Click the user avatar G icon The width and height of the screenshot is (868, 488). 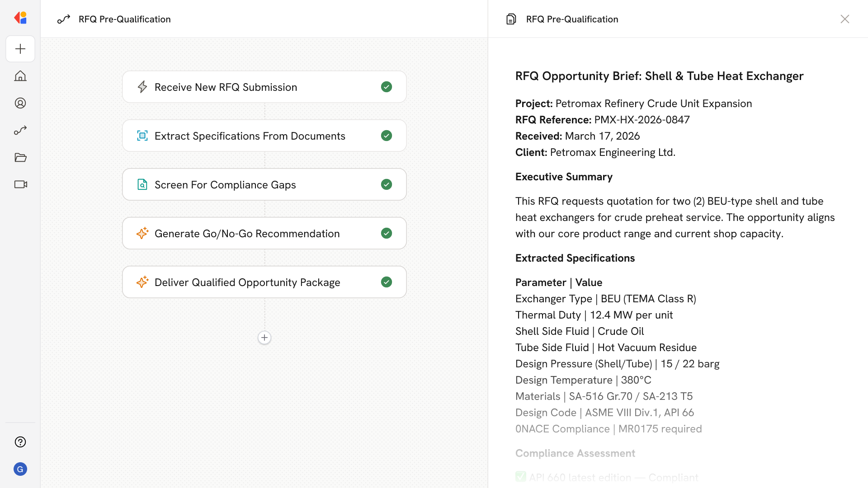[20, 469]
